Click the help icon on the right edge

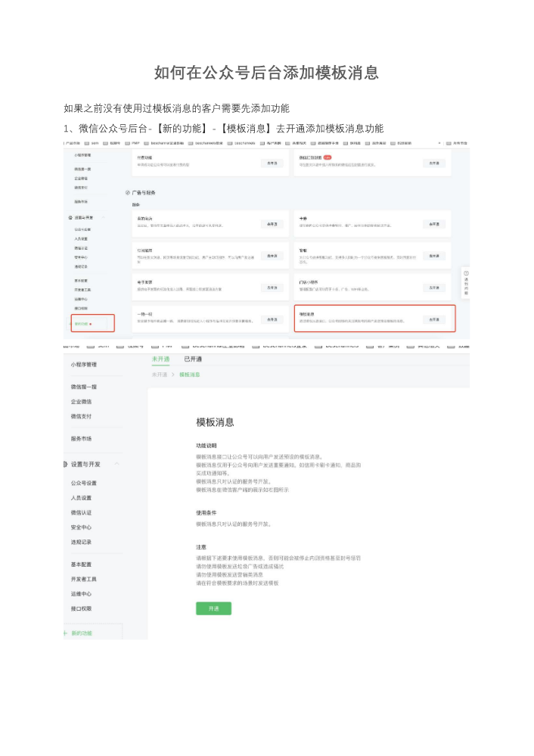(466, 272)
